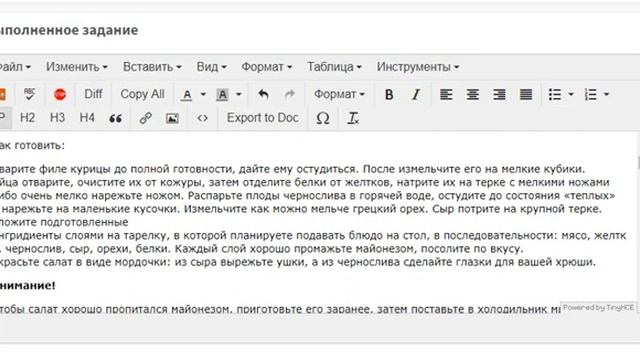Click the red stop-sign icon

coord(60,94)
